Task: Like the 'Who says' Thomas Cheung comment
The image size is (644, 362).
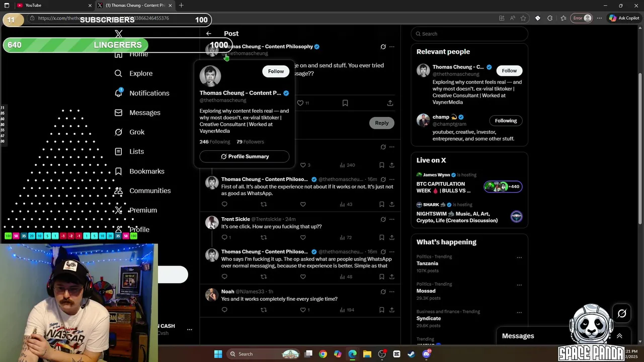Action: click(x=303, y=277)
